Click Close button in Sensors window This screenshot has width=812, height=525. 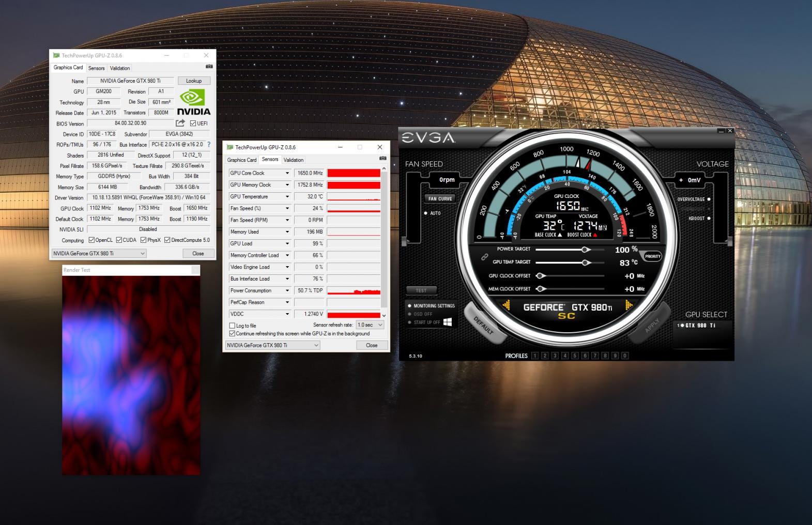click(372, 345)
